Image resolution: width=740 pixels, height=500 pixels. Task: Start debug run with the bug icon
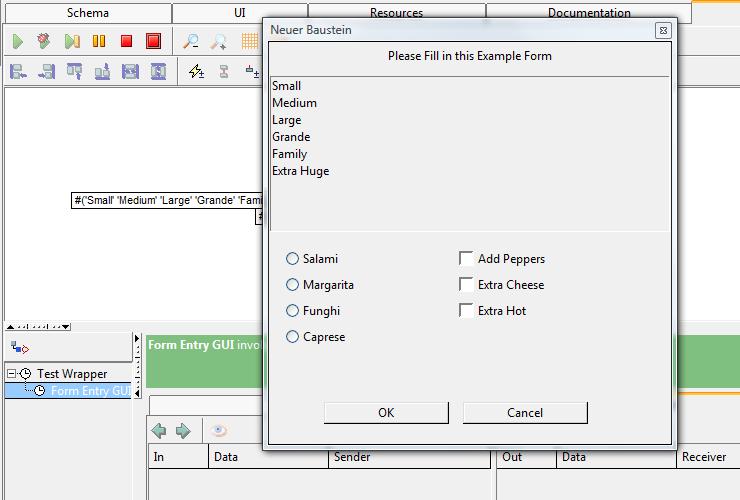[x=44, y=41]
